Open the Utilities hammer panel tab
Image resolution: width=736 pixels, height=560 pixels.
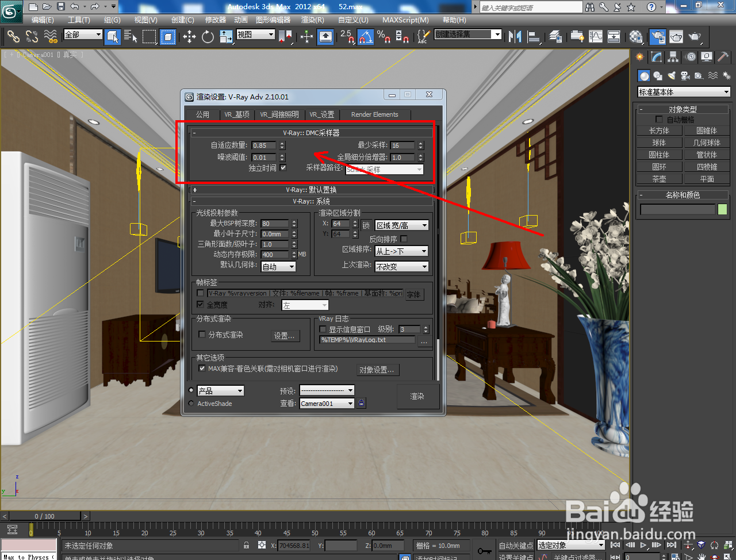point(723,56)
